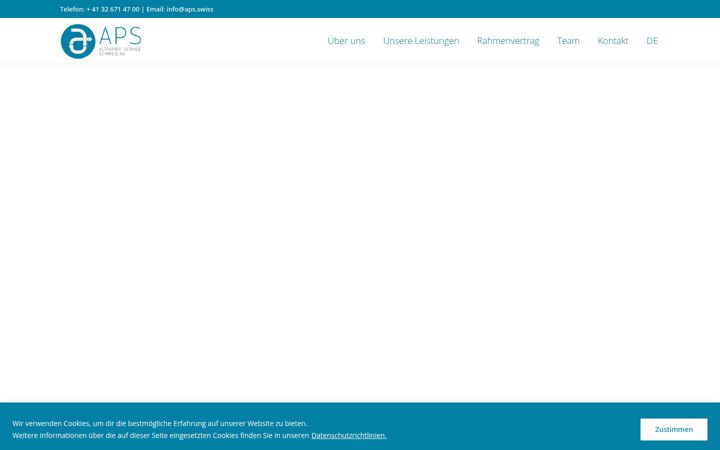Open the Unsere Leistungen page
This screenshot has height=450, width=720.
[x=421, y=41]
